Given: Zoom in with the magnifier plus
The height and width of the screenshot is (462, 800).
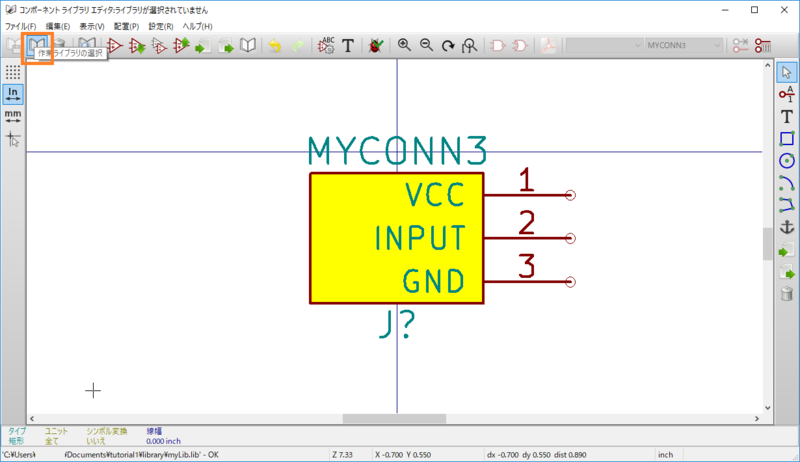Looking at the screenshot, I should [x=404, y=45].
